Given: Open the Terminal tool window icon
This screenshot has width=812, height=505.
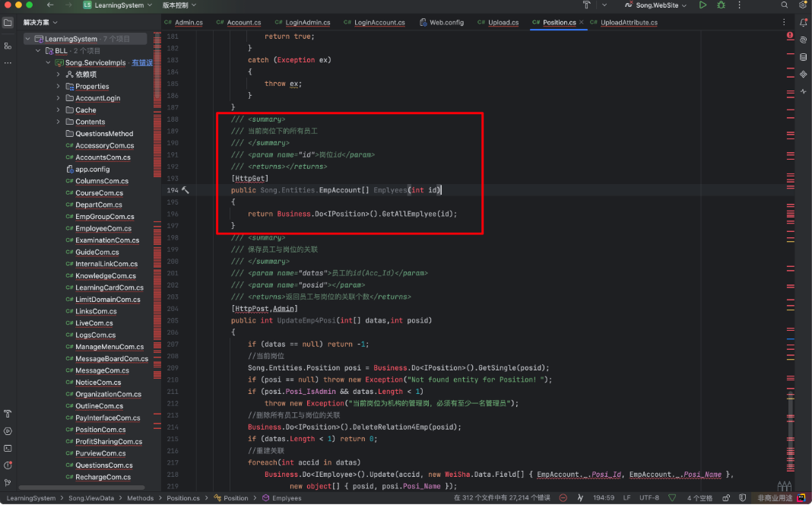Looking at the screenshot, I should [8, 449].
